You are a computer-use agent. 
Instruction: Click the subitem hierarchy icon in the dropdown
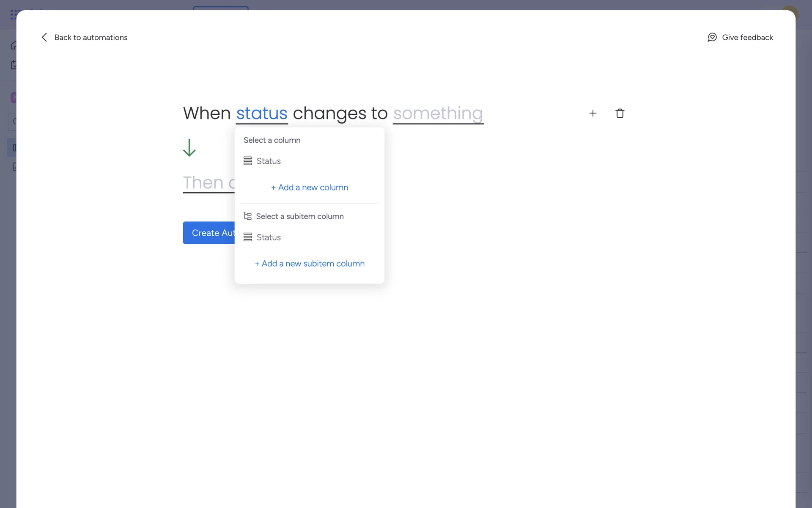(x=248, y=216)
